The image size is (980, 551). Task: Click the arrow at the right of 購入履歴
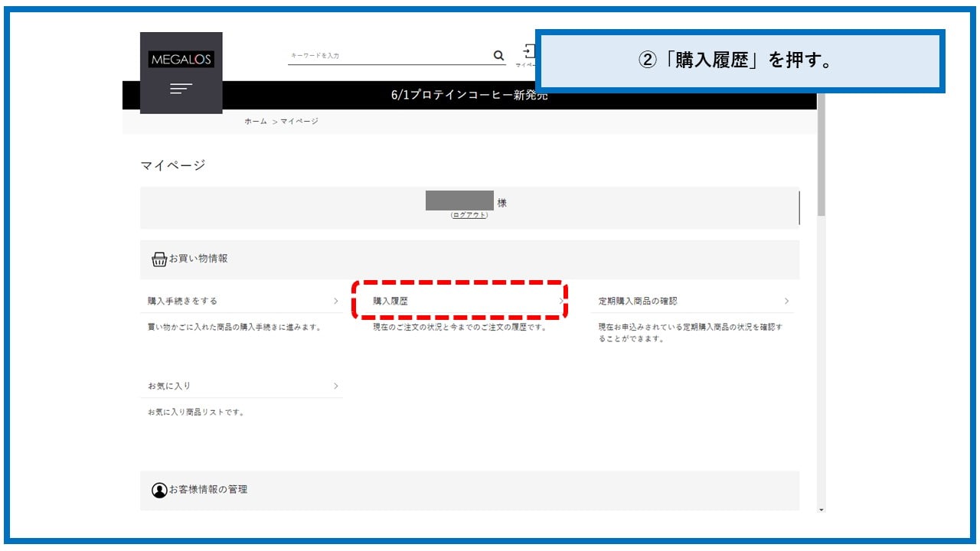coord(560,302)
